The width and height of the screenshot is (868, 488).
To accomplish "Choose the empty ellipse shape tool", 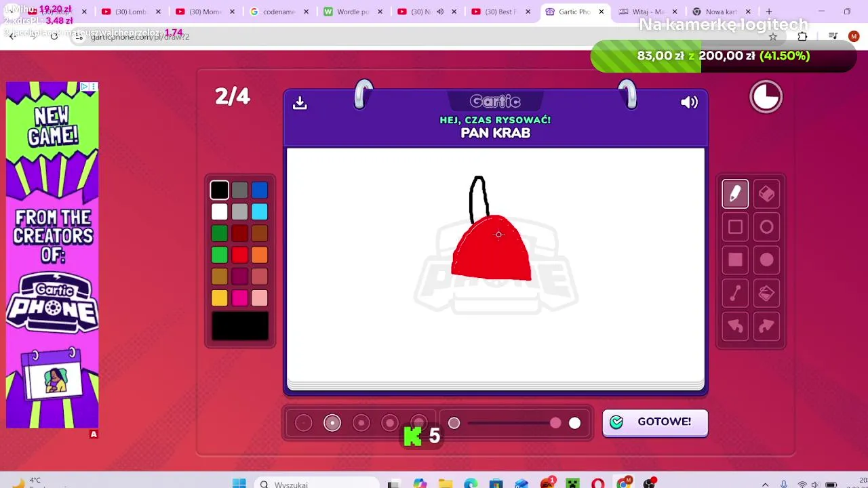I will (x=766, y=227).
